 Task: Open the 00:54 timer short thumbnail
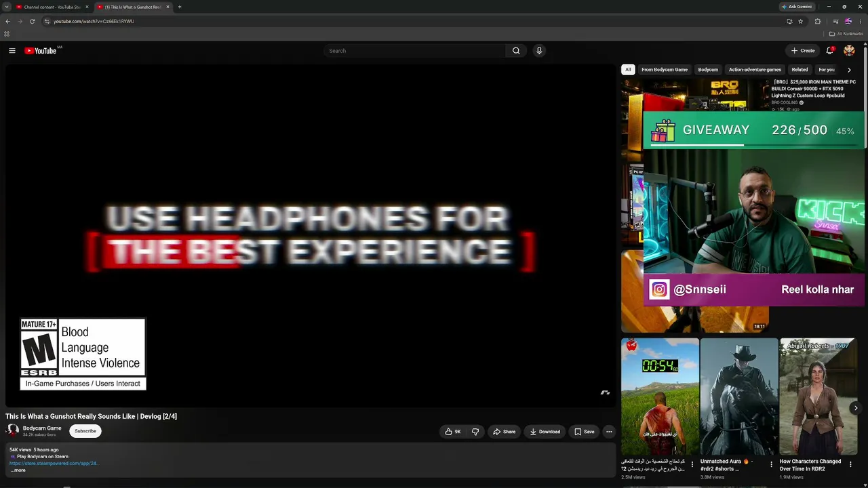660,396
